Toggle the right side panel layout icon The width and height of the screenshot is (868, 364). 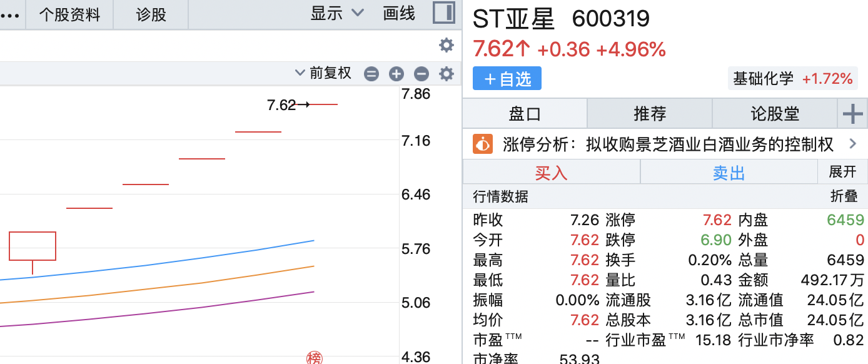click(x=443, y=13)
